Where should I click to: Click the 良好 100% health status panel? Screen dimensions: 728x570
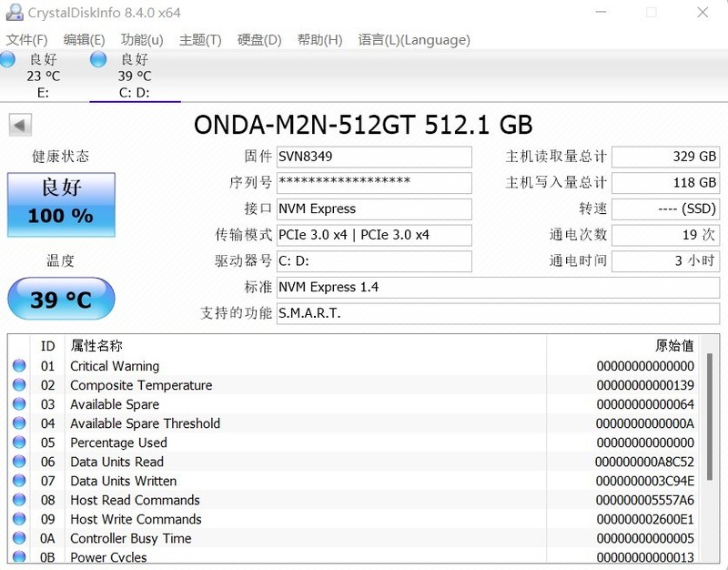60,205
